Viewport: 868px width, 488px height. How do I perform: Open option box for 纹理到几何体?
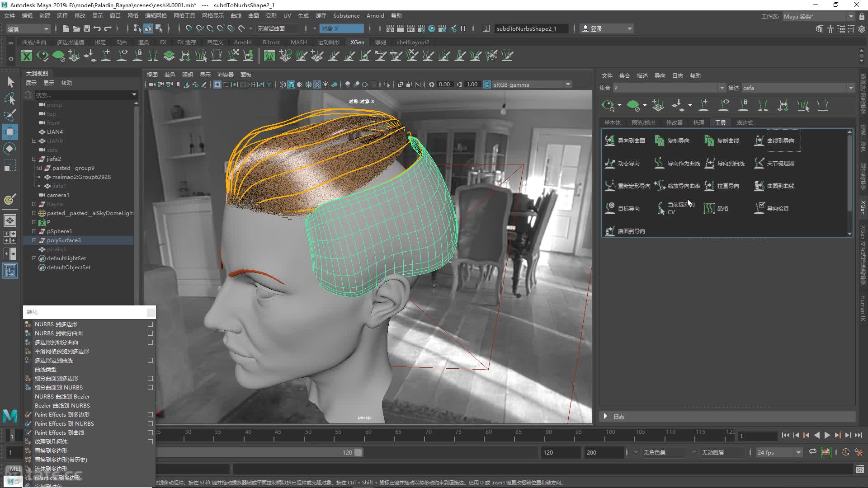click(x=151, y=441)
